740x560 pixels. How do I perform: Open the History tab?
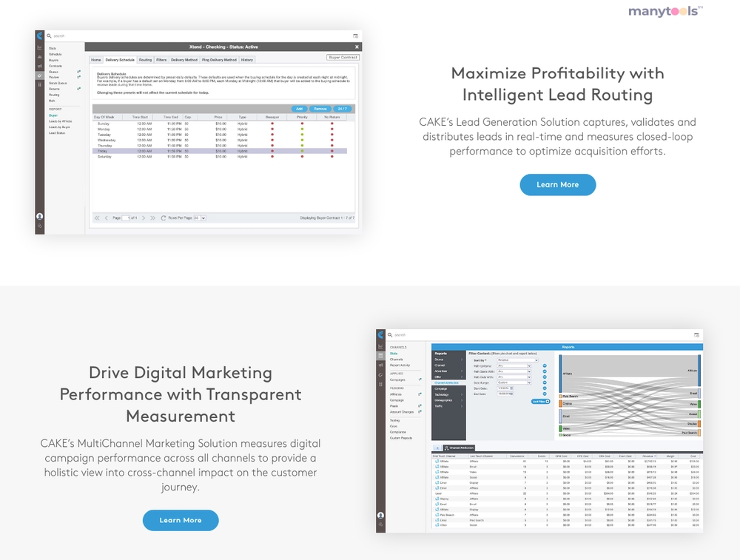(247, 60)
